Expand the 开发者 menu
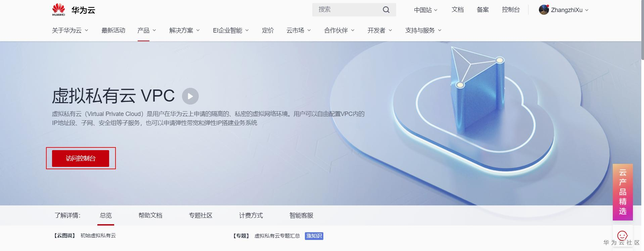 [380, 30]
